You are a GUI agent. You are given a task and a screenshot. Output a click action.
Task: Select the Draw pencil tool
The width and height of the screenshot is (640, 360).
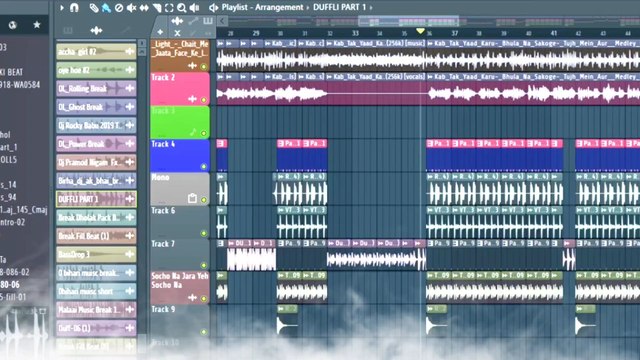pyautogui.click(x=94, y=8)
